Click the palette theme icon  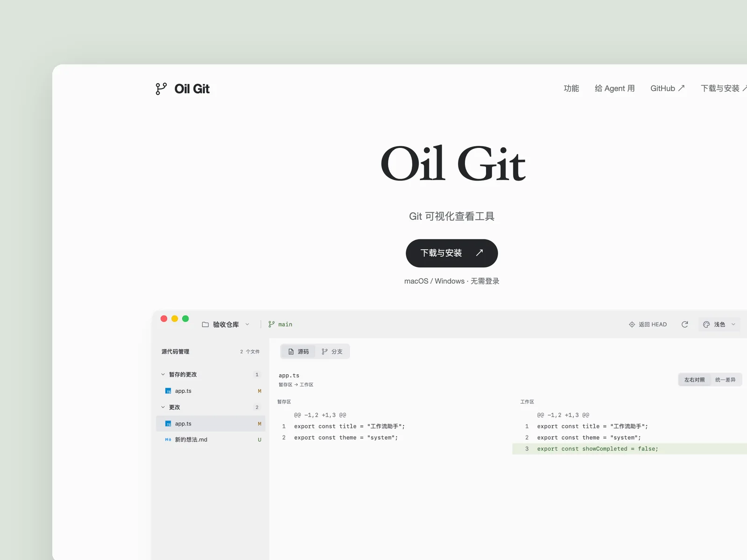pos(706,324)
